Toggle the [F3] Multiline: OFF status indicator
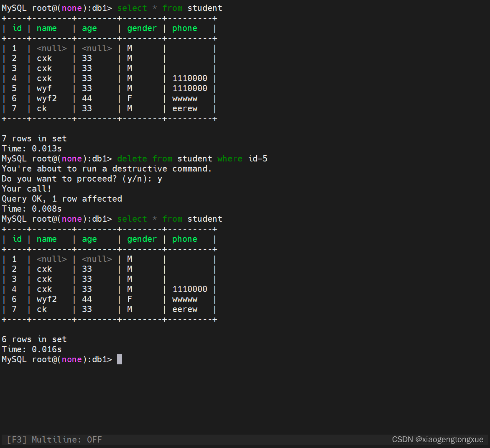The image size is (490, 448). (54, 440)
